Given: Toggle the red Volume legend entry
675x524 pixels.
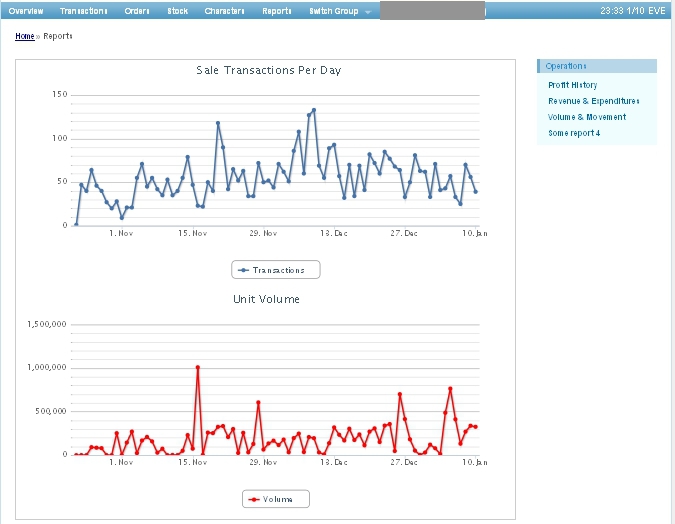Looking at the screenshot, I should (x=276, y=499).
